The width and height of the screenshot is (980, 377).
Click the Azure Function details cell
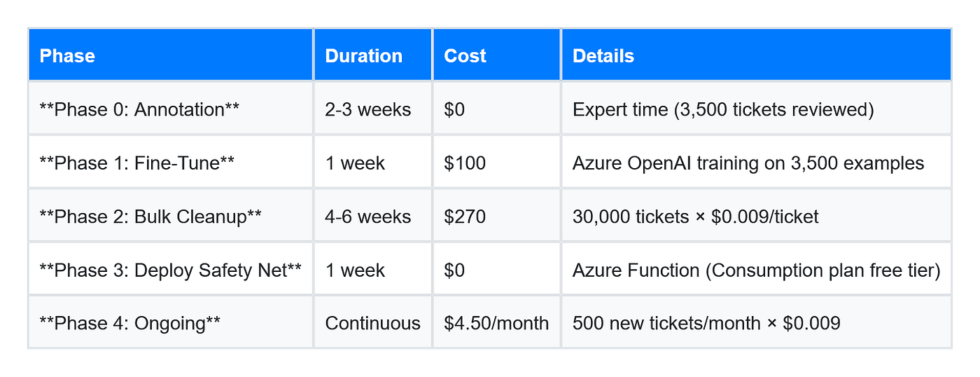[756, 269]
